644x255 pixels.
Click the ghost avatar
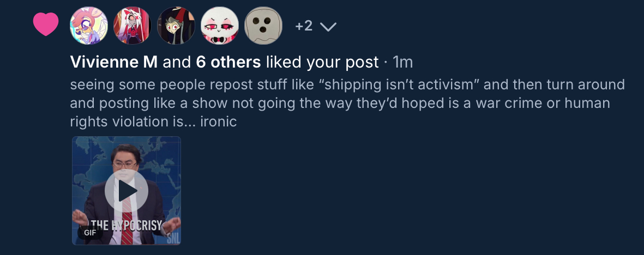coord(263,26)
